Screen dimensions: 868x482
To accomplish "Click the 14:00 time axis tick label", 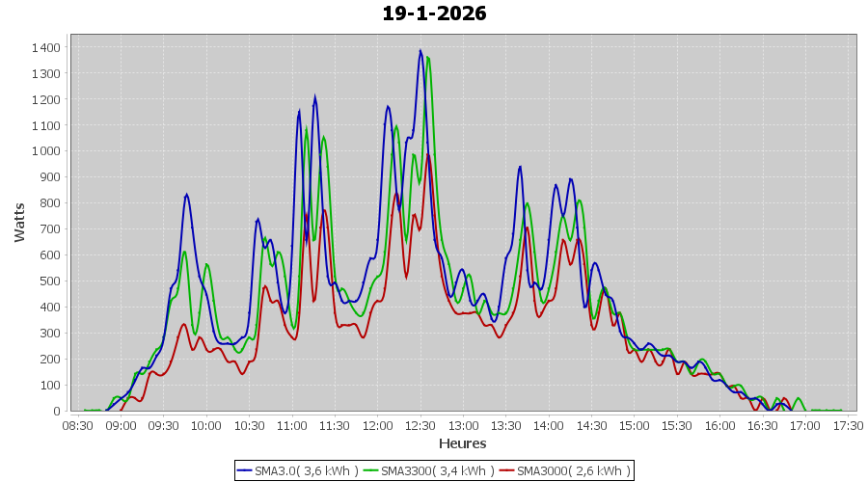I will [x=549, y=425].
